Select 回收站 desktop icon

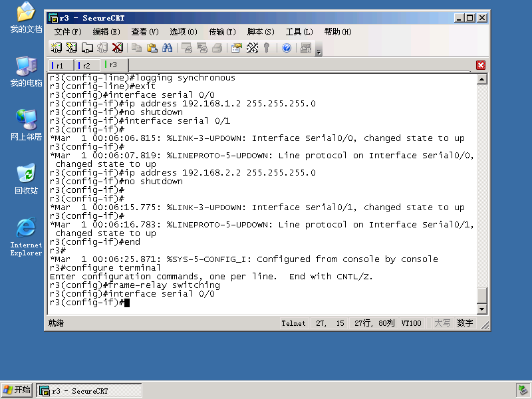pyautogui.click(x=26, y=179)
